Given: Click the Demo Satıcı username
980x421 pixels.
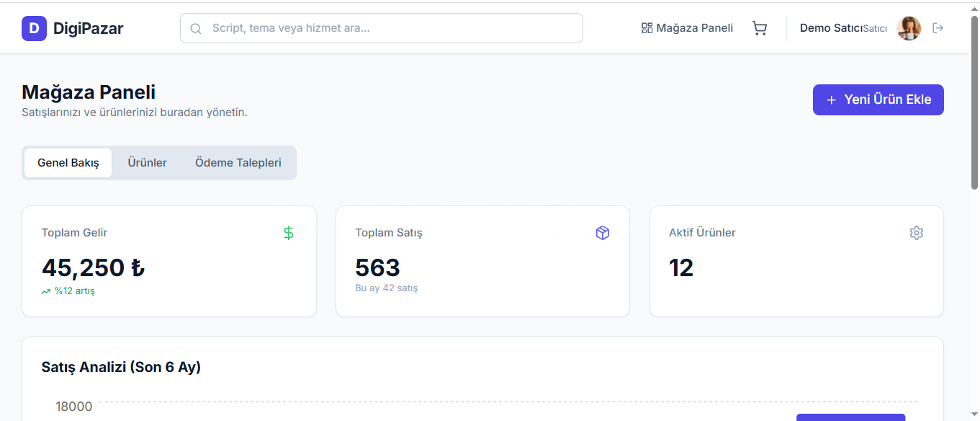Looking at the screenshot, I should click(x=831, y=28).
